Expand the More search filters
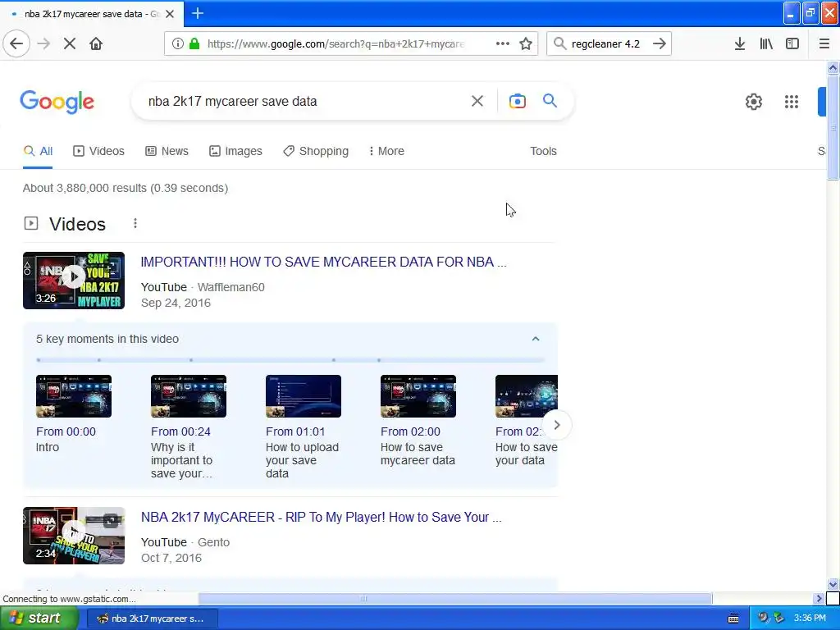This screenshot has height=630, width=840. [386, 151]
